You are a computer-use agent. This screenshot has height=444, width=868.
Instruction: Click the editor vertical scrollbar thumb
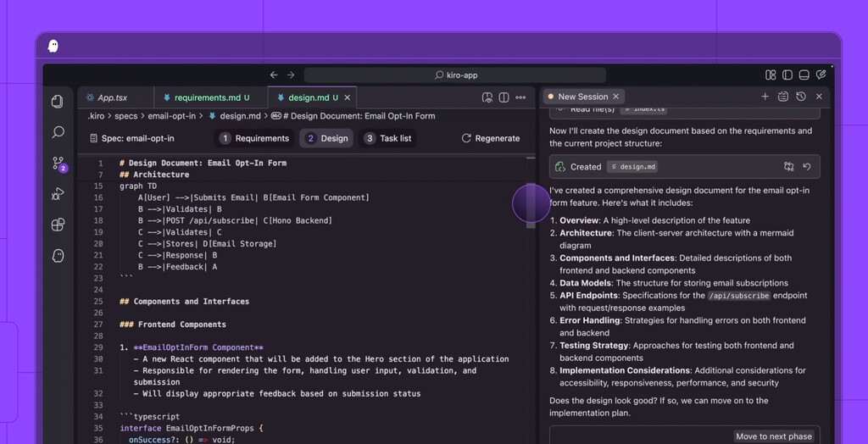(x=531, y=205)
